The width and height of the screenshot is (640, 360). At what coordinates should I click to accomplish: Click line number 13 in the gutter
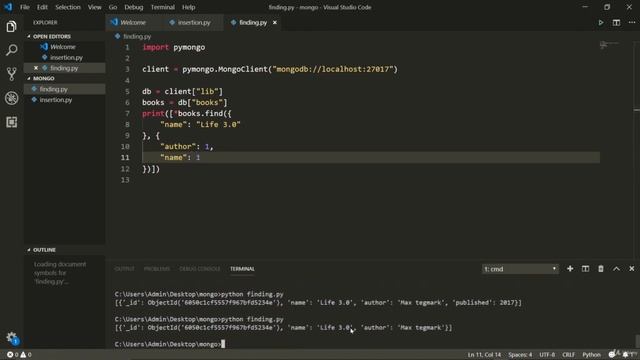125,180
